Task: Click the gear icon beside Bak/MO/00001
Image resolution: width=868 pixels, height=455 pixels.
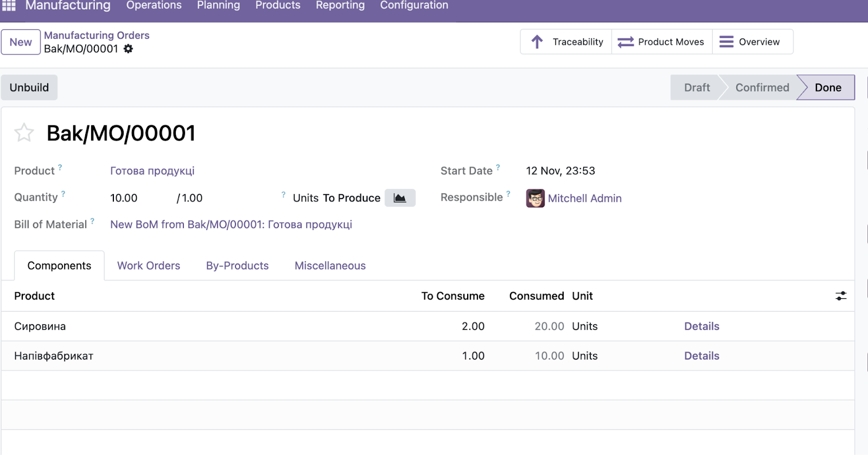Action: click(129, 49)
